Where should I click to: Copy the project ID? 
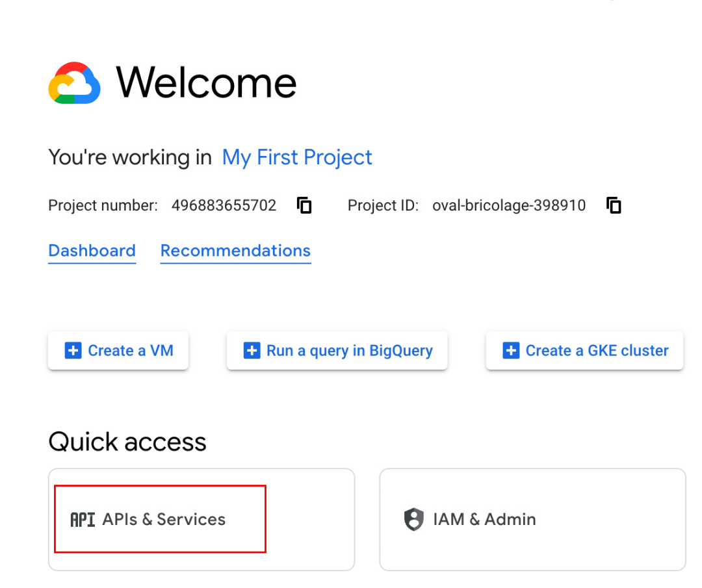614,205
